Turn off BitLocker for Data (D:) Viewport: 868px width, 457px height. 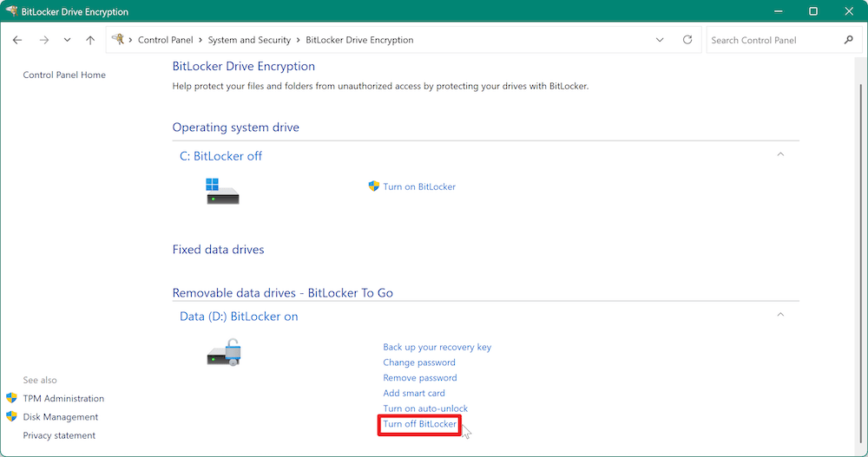click(419, 424)
